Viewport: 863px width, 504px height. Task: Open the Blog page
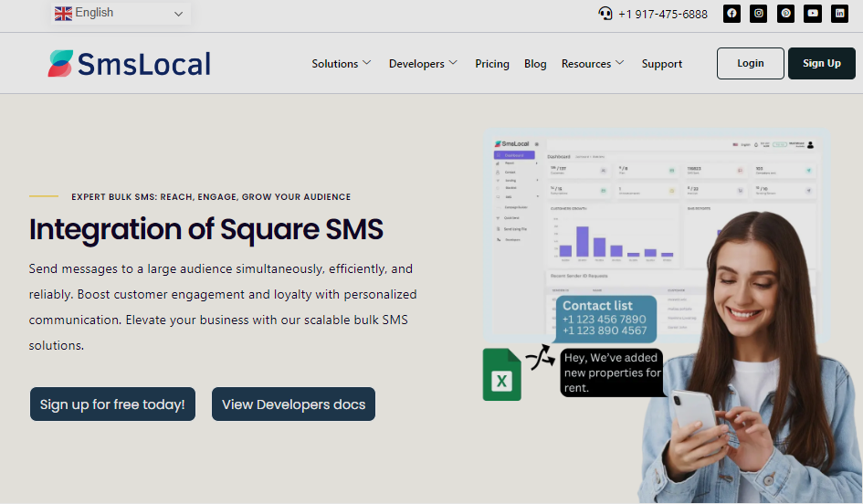click(x=535, y=64)
